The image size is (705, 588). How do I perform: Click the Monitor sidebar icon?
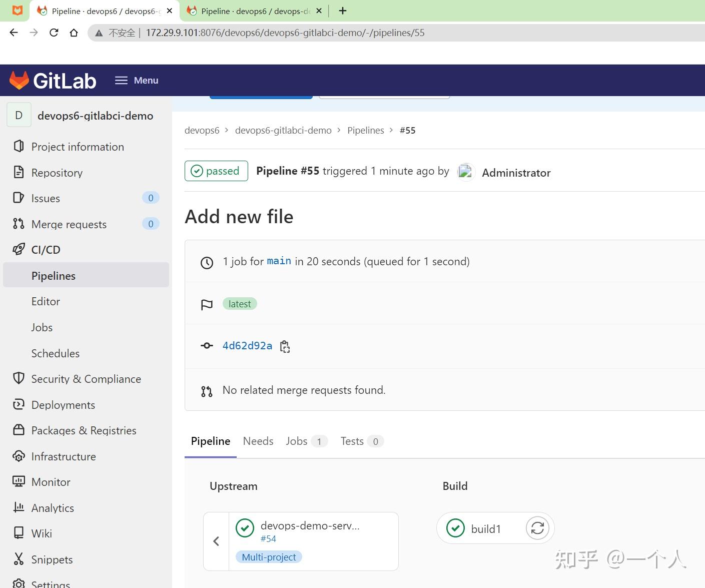tap(19, 481)
